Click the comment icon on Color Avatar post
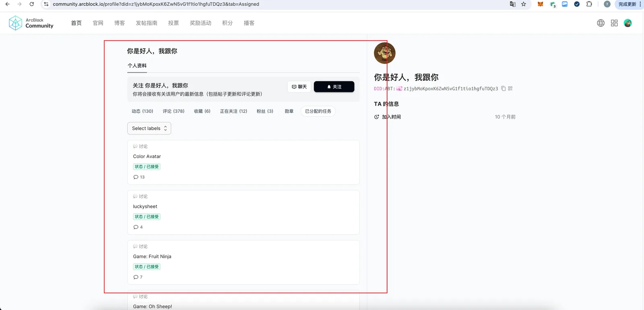This screenshot has height=310, width=644. tap(136, 177)
